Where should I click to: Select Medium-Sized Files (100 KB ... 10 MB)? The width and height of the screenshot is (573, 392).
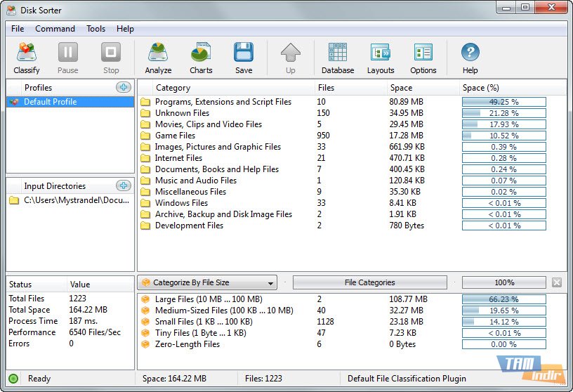pyautogui.click(x=353, y=311)
